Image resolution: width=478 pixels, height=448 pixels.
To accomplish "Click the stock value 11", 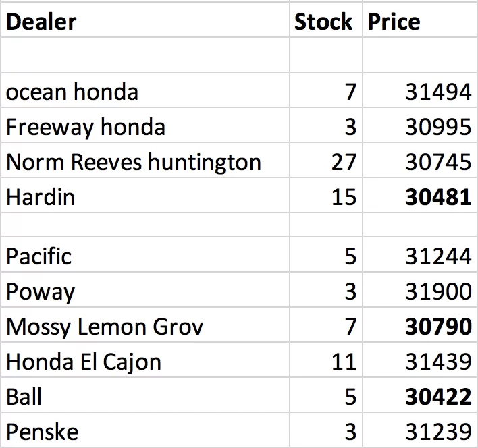I will (x=344, y=362).
